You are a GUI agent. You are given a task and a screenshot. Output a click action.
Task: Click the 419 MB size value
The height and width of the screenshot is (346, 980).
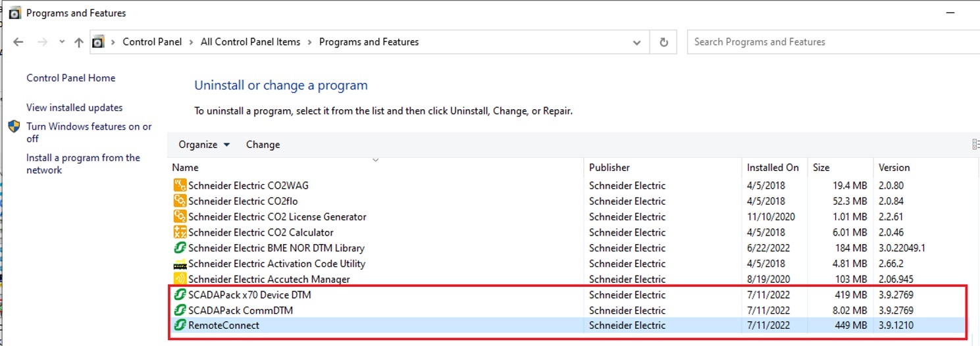tap(849, 295)
